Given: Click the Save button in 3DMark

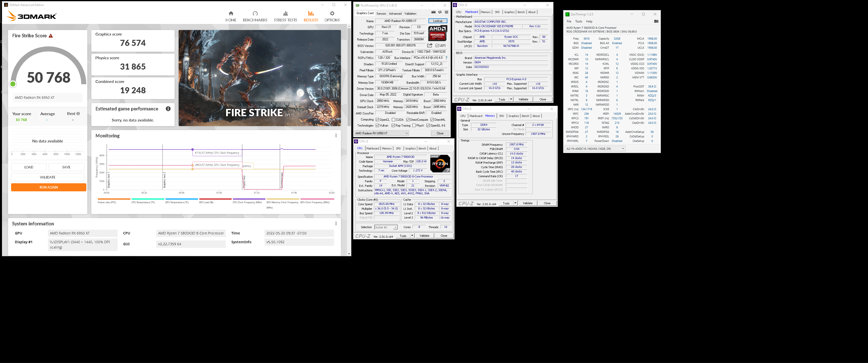Looking at the screenshot, I should [66, 167].
